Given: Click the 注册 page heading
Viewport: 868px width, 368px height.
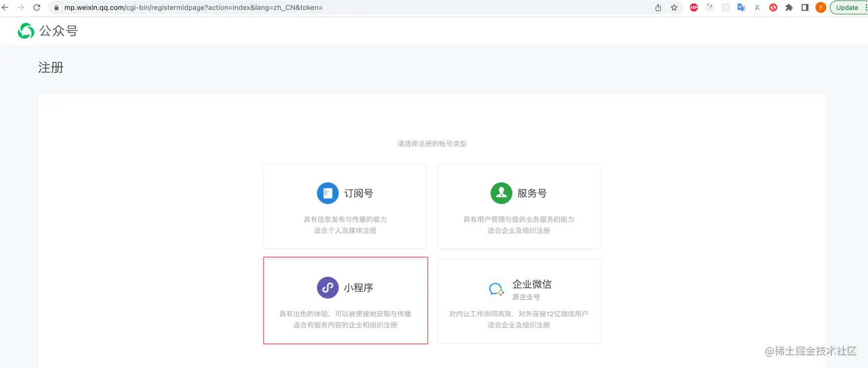Looking at the screenshot, I should [x=51, y=68].
